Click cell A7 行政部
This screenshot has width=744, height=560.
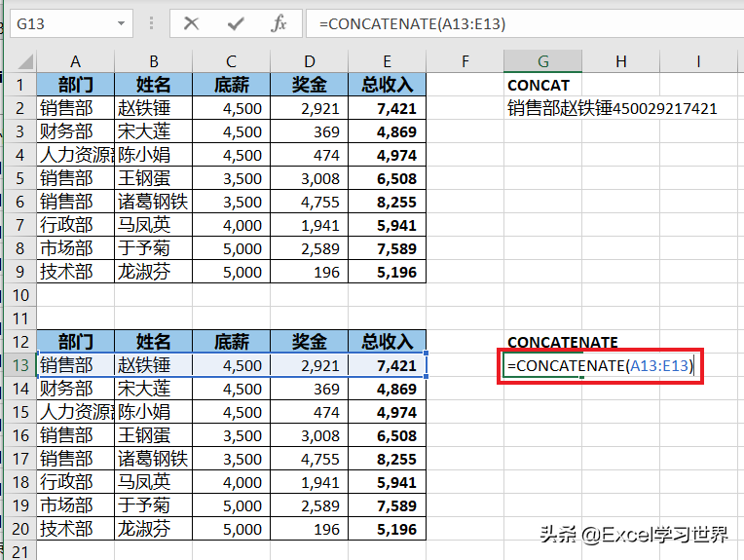pyautogui.click(x=75, y=225)
